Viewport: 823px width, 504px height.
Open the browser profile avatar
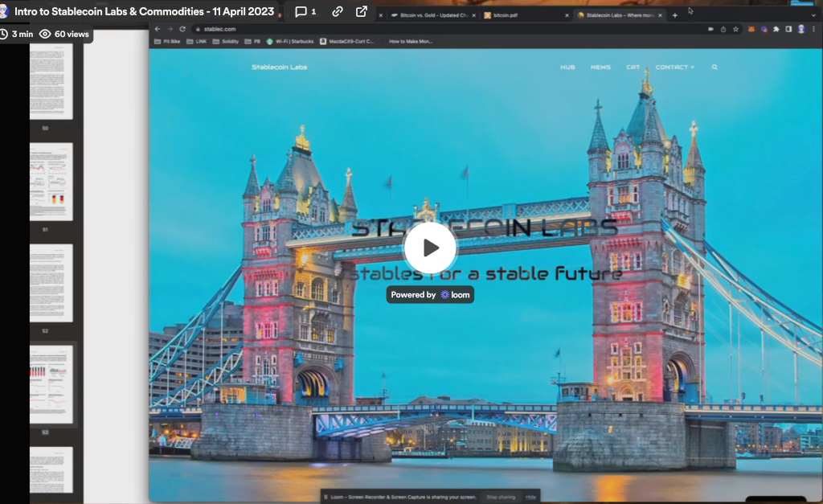801,30
